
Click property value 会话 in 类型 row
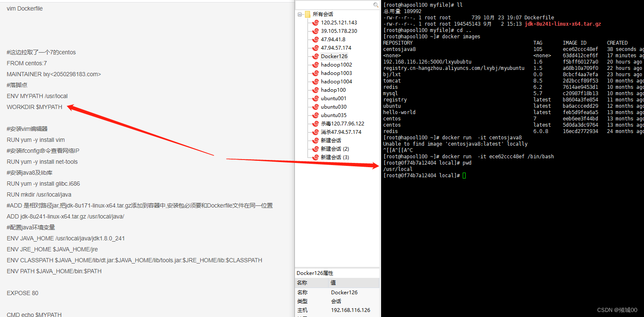tap(336, 301)
